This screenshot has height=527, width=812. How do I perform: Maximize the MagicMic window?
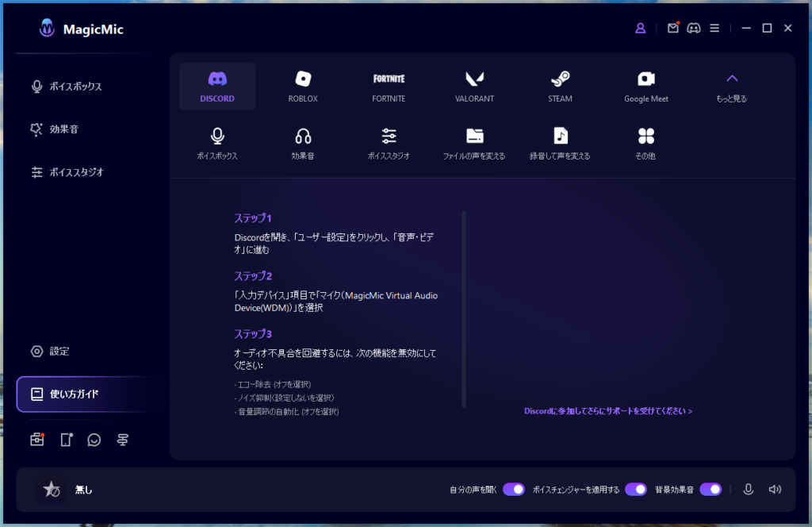767,28
